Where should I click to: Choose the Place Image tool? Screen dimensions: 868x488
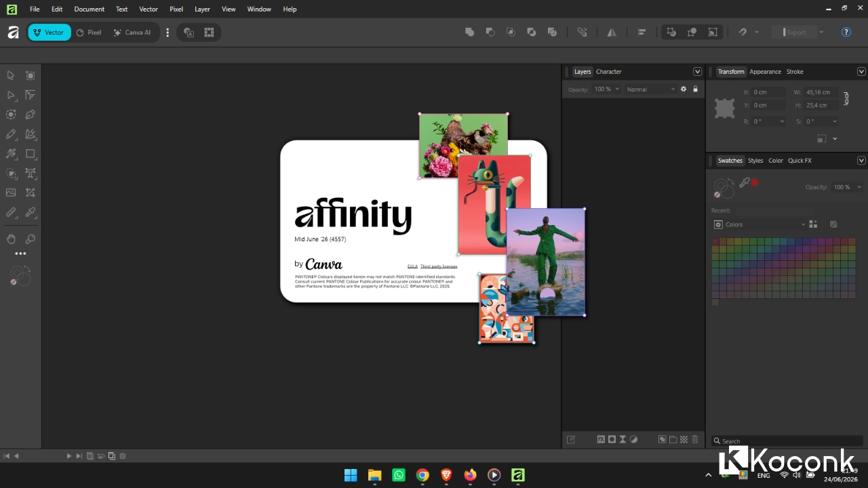(11, 192)
